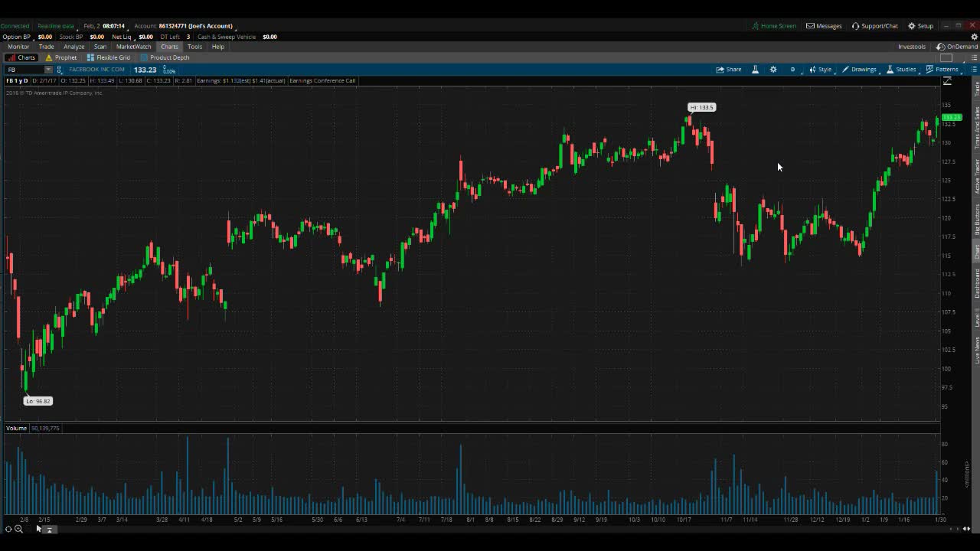Open the Drawings dropdown menu

pyautogui.click(x=860, y=70)
